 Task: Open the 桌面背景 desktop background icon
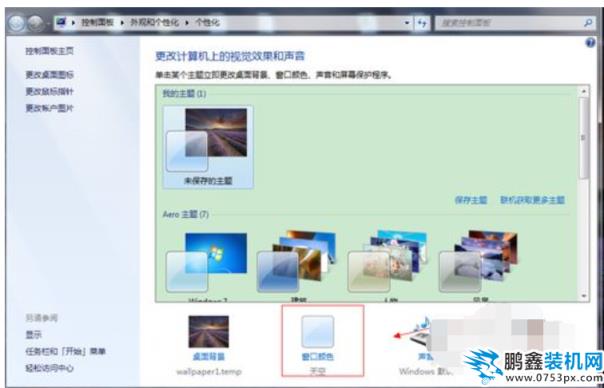tap(208, 331)
